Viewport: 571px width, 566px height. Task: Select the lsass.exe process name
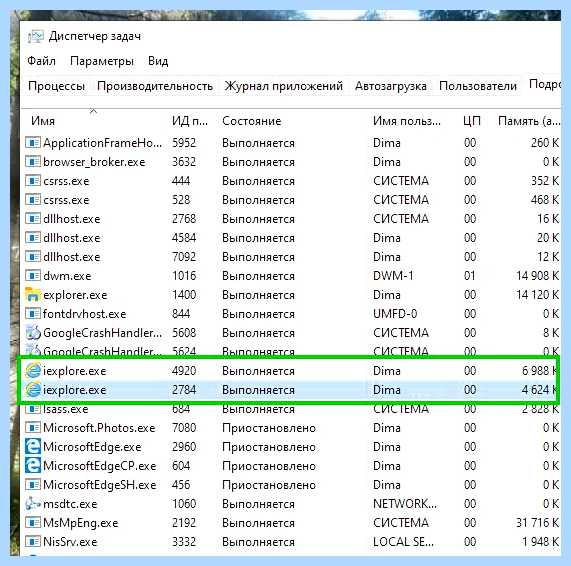click(66, 409)
